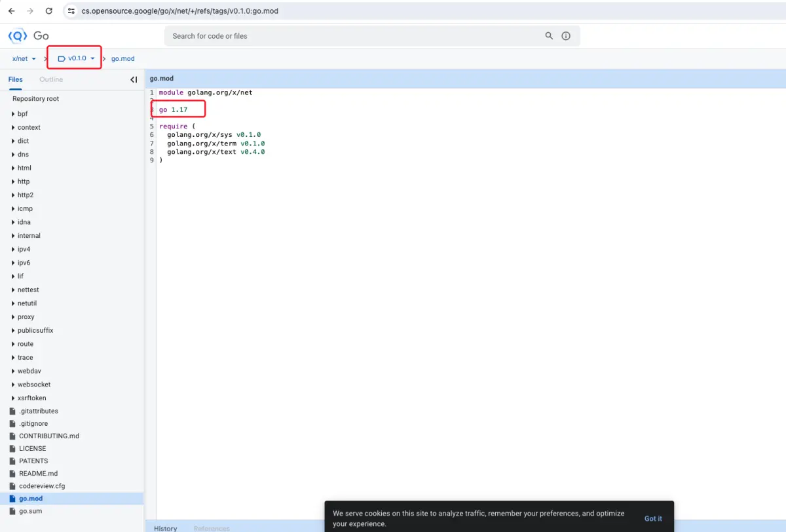Click the LICENSE file icon
The image size is (786, 532).
(x=12, y=449)
